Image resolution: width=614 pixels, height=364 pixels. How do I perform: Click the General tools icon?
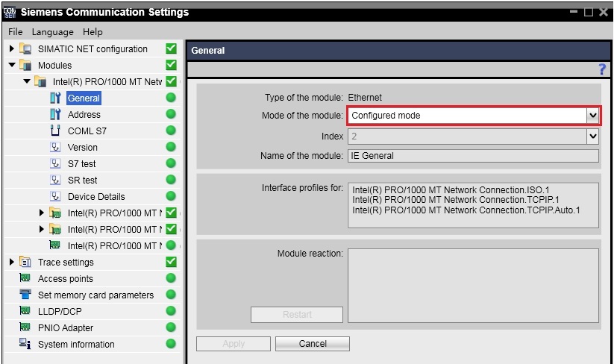click(55, 98)
